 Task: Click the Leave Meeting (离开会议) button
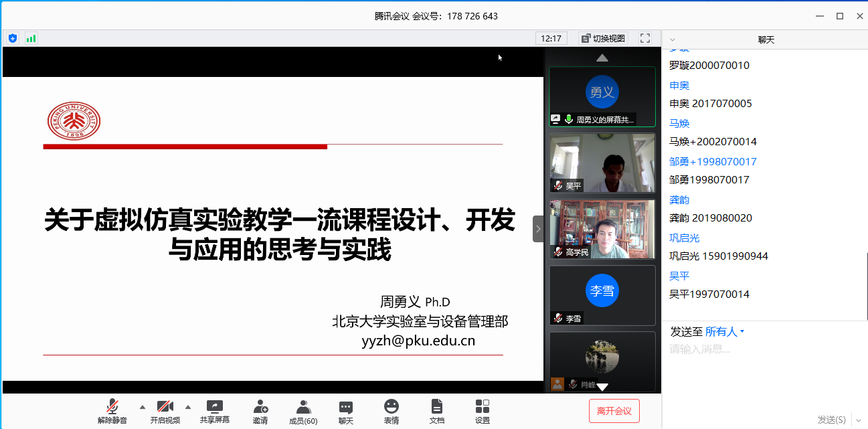pyautogui.click(x=614, y=411)
